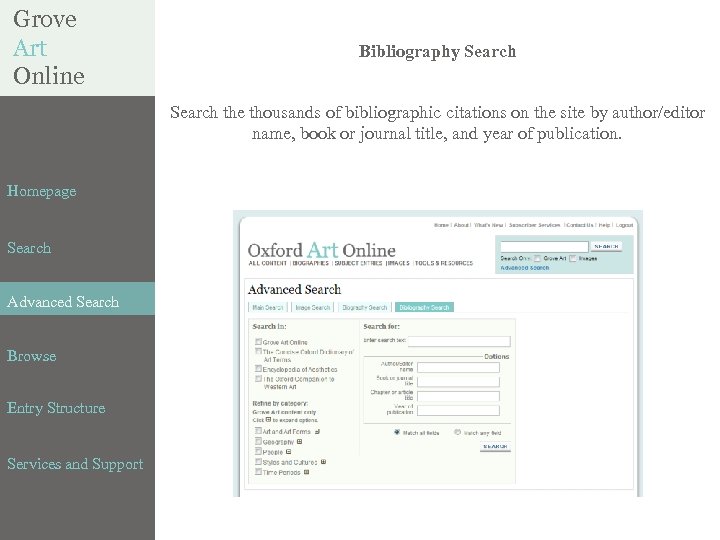Open the TOOLS & RESOURCES menu item

click(x=444, y=263)
